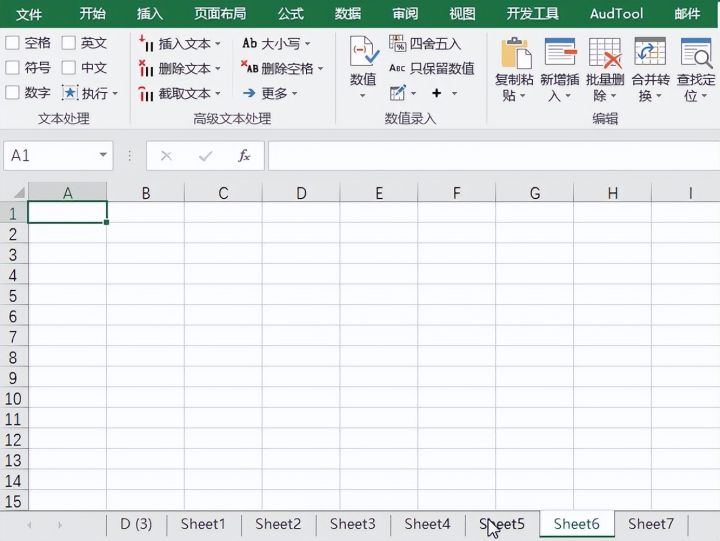Check the 英文 checkbox
Image resolution: width=720 pixels, height=541 pixels.
[69, 43]
